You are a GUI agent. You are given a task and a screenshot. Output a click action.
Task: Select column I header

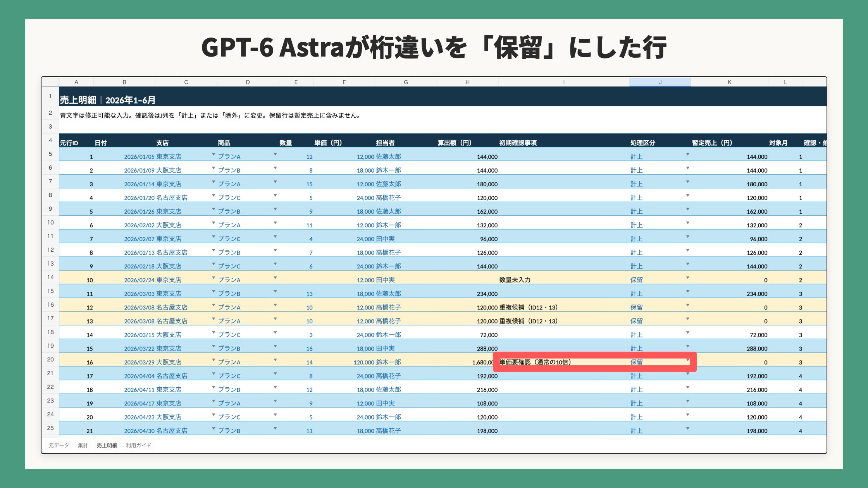point(564,82)
